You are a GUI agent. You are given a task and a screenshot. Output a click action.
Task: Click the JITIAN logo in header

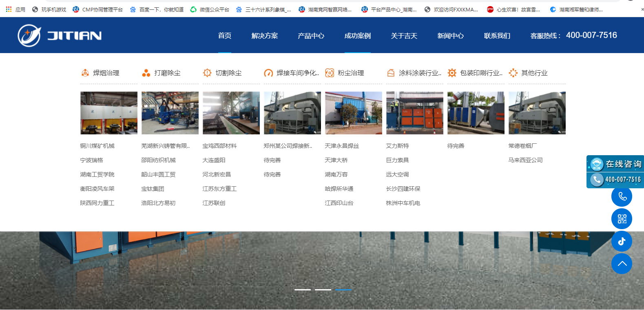60,36
